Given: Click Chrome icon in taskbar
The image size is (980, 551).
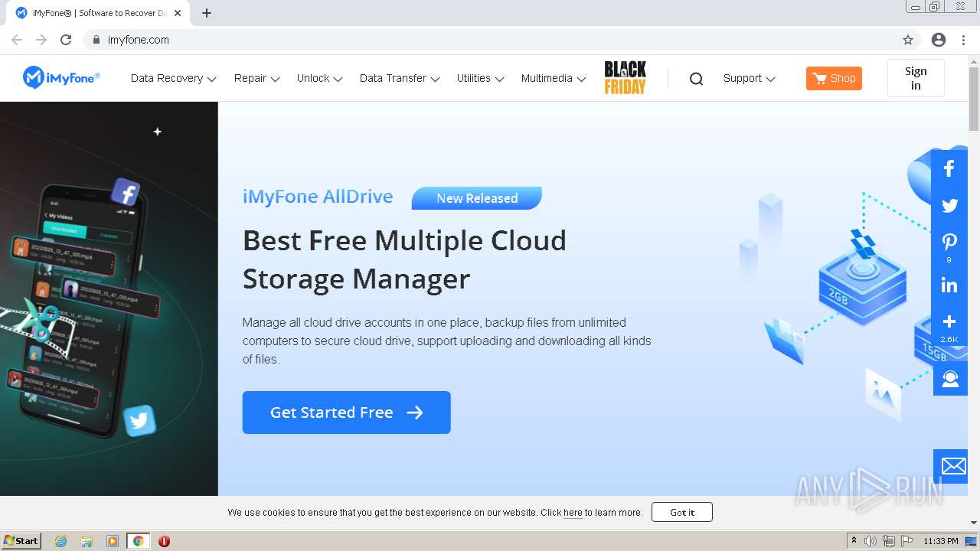Looking at the screenshot, I should pyautogui.click(x=138, y=541).
